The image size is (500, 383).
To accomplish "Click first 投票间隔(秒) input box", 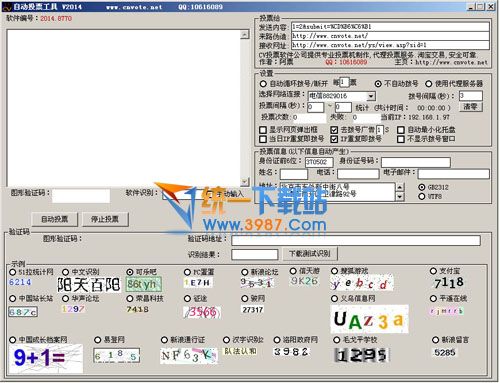I will tap(315, 107).
